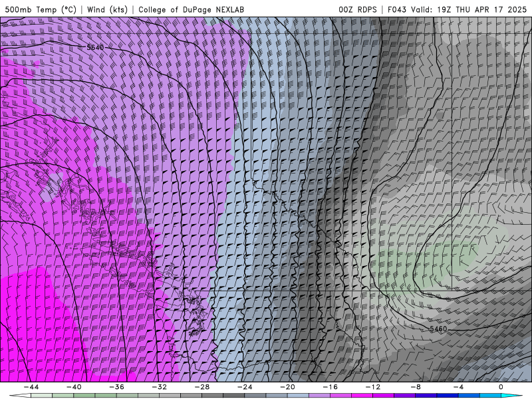Click the 0 color scale label
The height and width of the screenshot is (399, 532).
501,387
